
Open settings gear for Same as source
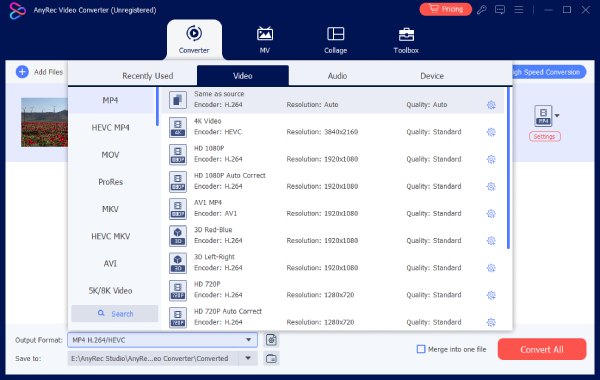491,104
